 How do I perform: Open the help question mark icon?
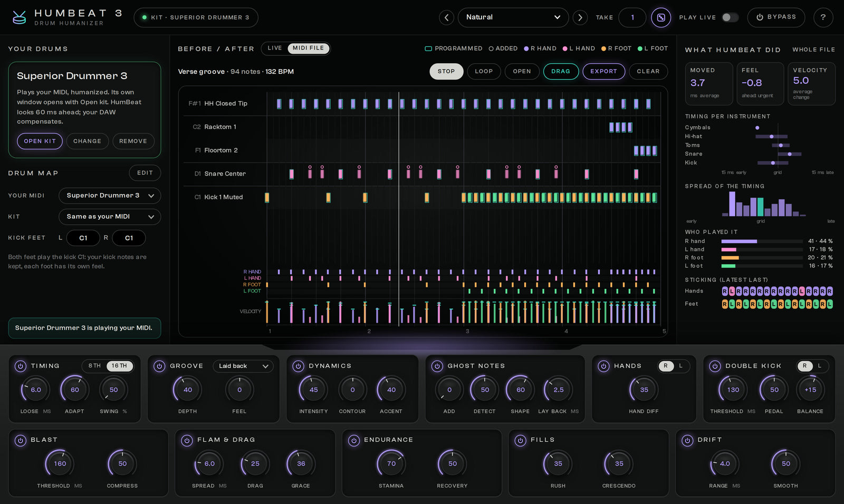click(823, 17)
